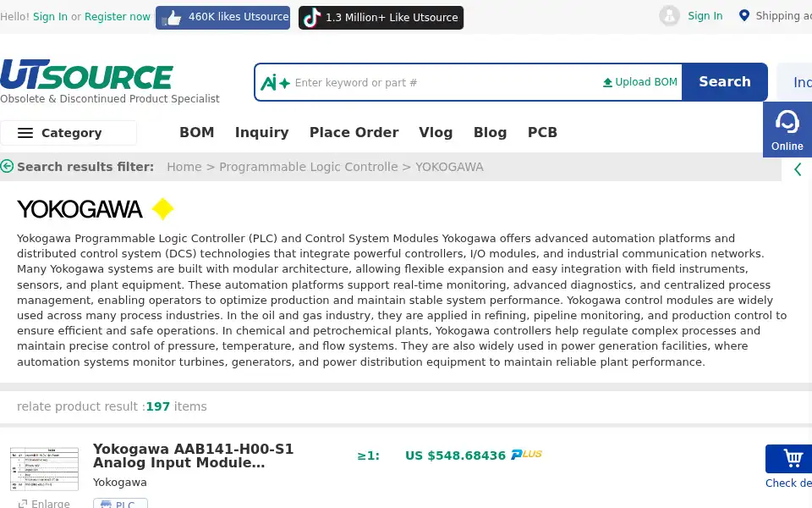This screenshot has width=812, height=508.
Task: Click the header Sign In link on left
Action: [x=50, y=17]
